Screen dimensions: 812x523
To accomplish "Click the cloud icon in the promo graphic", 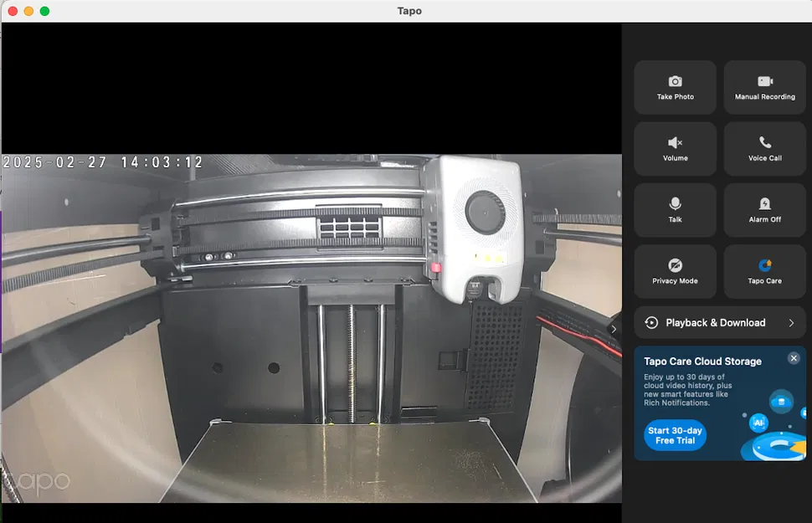I will point(782,403).
